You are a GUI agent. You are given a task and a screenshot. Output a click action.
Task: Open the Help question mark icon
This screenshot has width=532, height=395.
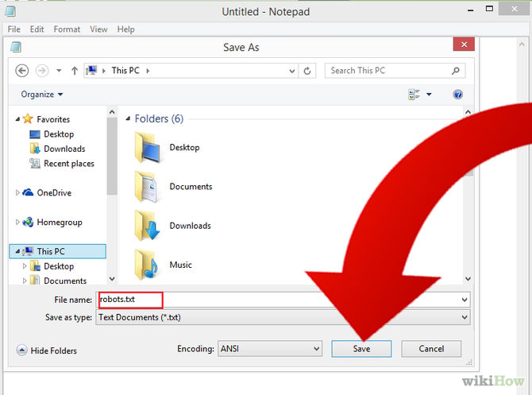pyautogui.click(x=457, y=95)
